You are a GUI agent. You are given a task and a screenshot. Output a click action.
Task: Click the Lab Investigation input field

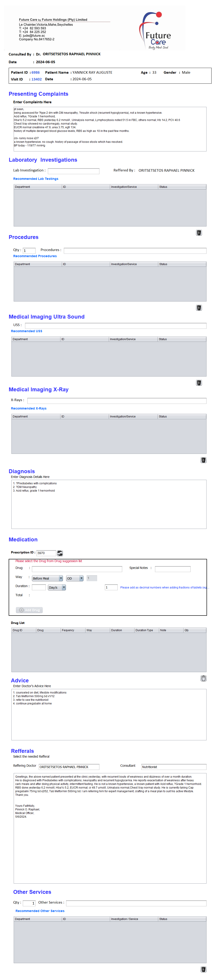click(73, 171)
